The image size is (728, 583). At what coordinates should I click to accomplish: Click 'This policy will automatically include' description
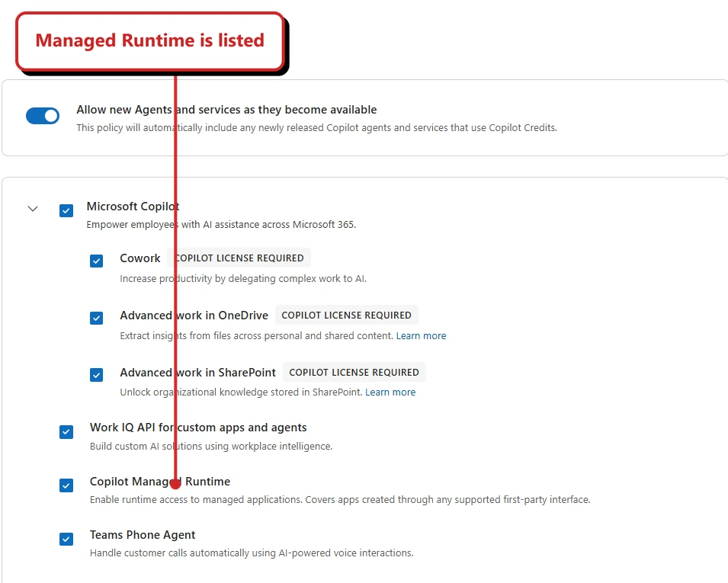(x=316, y=128)
